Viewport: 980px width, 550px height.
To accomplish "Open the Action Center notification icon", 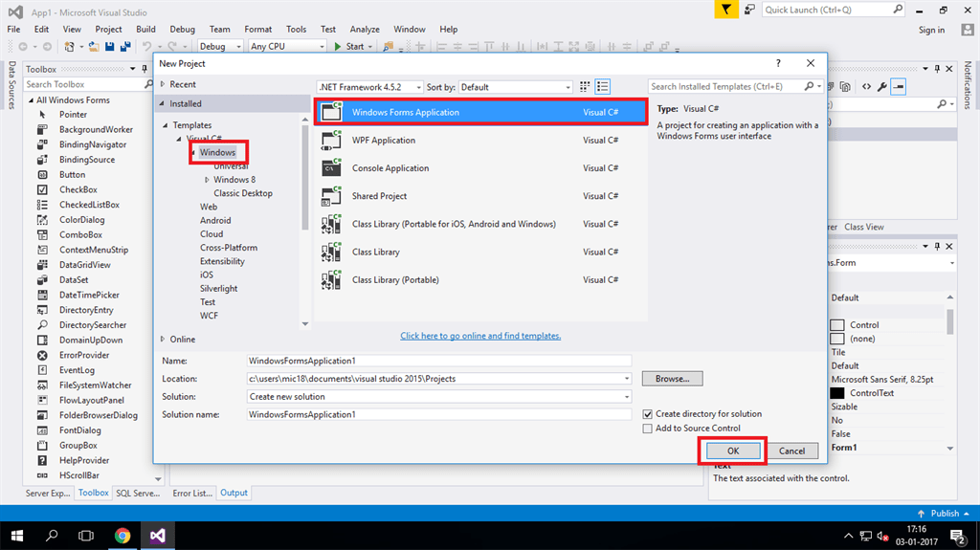I will [957, 536].
